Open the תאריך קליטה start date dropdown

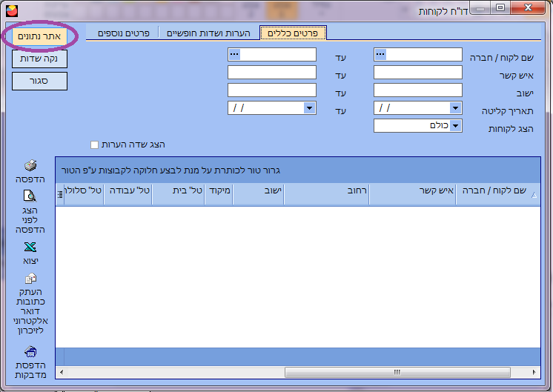[x=456, y=108]
